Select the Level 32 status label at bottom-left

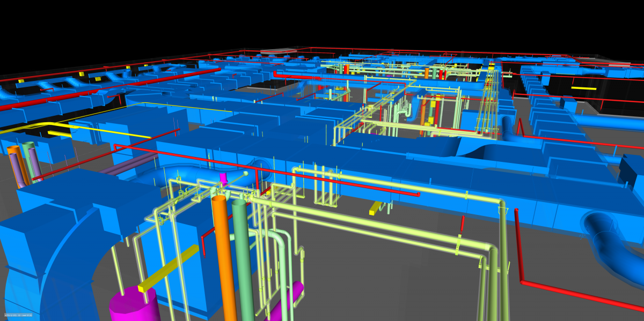[19, 315]
